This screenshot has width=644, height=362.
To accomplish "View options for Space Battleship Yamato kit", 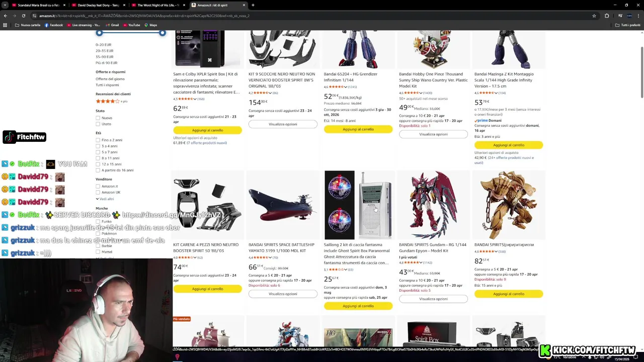I will [x=283, y=294].
